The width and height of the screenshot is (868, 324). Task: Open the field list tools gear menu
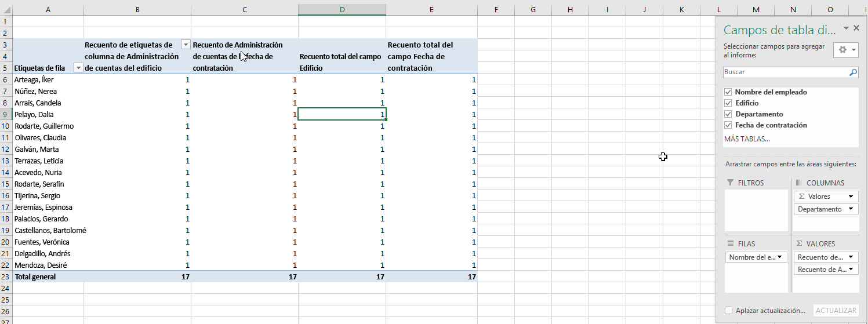pos(845,50)
